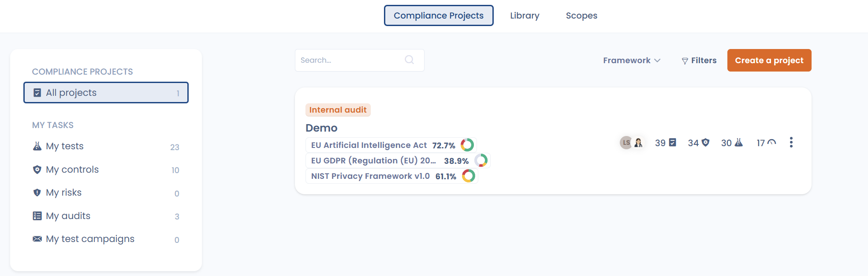Click the risk gauge icon beside 17
The image size is (868, 276).
(x=771, y=143)
